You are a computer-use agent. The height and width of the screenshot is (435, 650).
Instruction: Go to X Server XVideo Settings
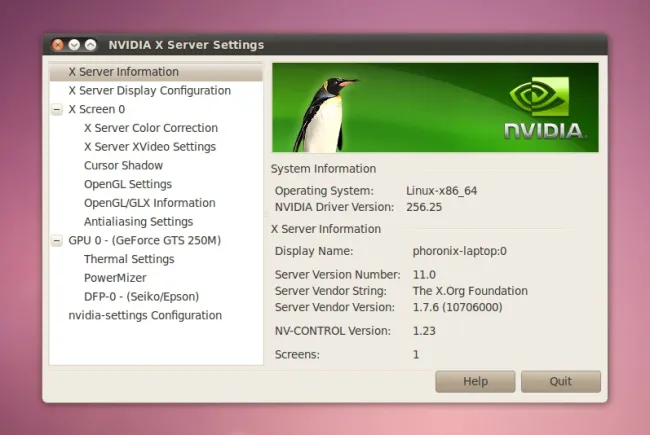(x=149, y=147)
